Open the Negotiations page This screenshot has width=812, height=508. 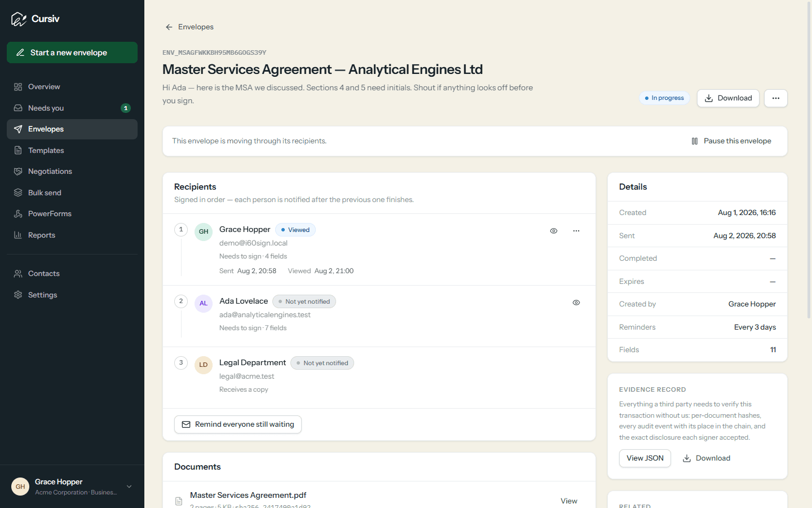tap(72, 172)
